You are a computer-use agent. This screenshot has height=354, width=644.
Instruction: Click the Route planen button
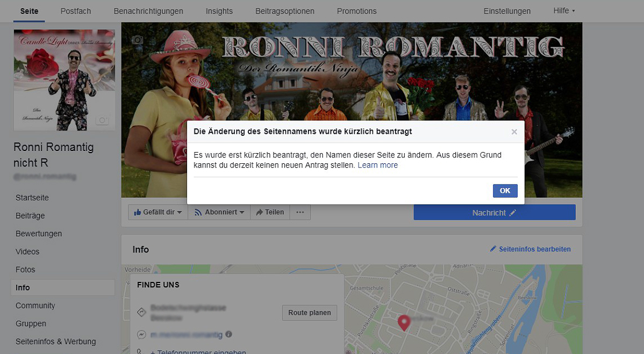(309, 313)
